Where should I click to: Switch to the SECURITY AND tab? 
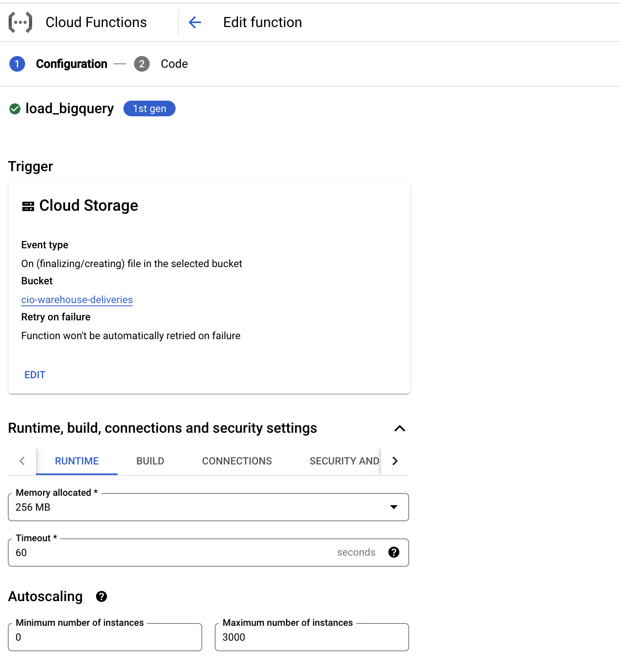tap(344, 461)
